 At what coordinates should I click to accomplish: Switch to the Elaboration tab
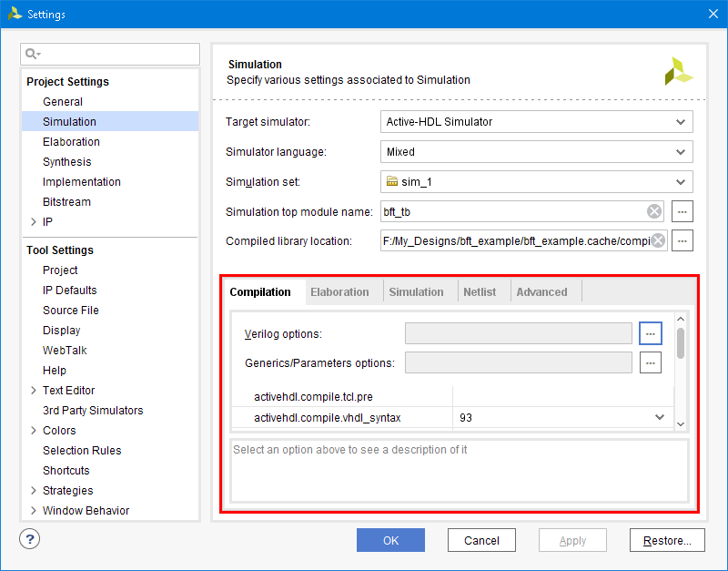point(339,292)
